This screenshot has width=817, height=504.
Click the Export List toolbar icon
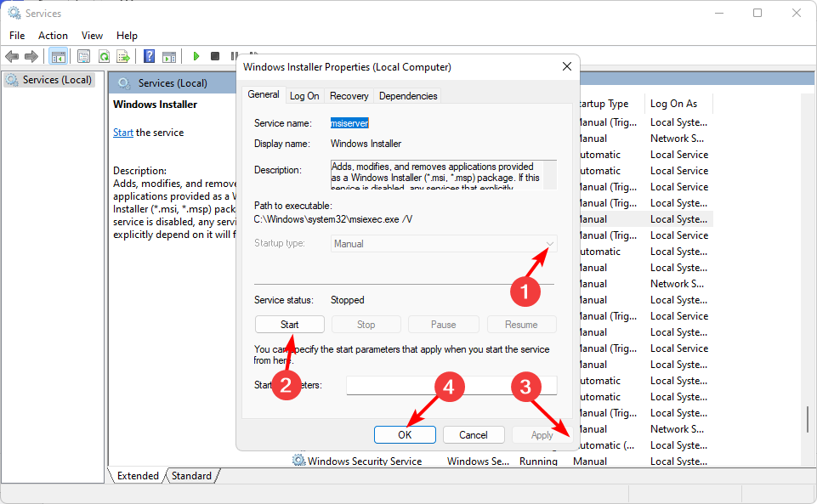[123, 56]
